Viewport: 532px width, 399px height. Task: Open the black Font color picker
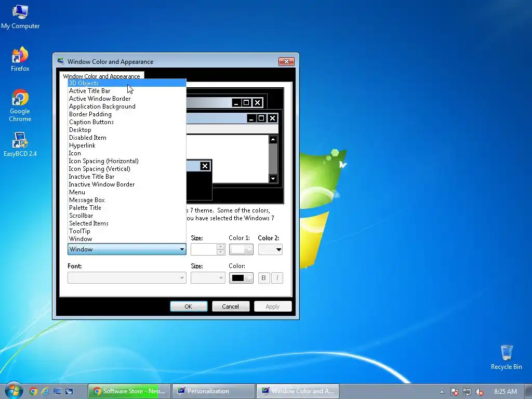241,278
